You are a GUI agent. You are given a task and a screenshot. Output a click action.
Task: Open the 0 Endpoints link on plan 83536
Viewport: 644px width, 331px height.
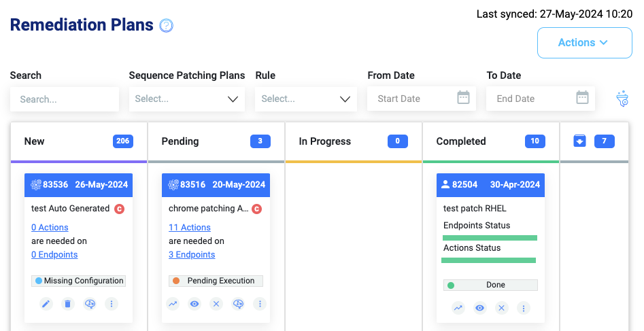(x=54, y=255)
